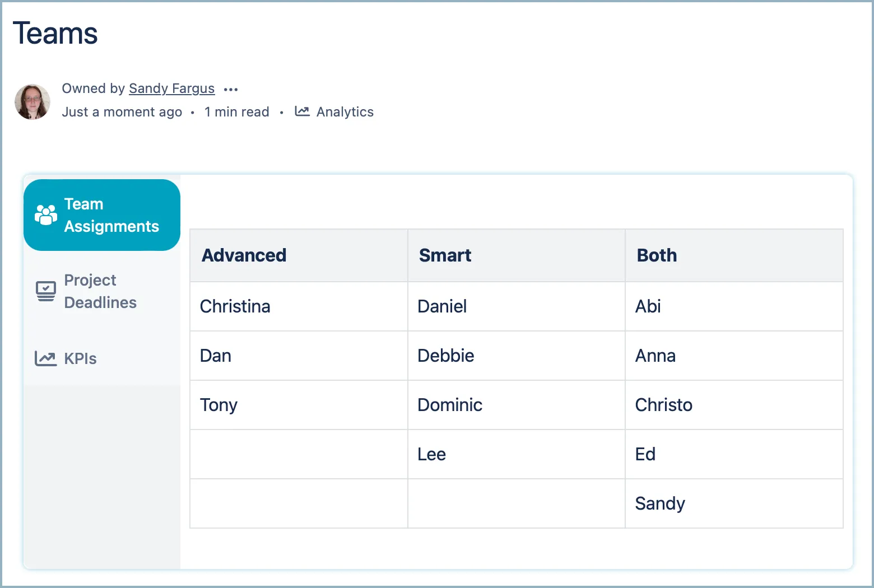This screenshot has width=874, height=588.
Task: Click the "Owned by" label
Action: point(93,88)
